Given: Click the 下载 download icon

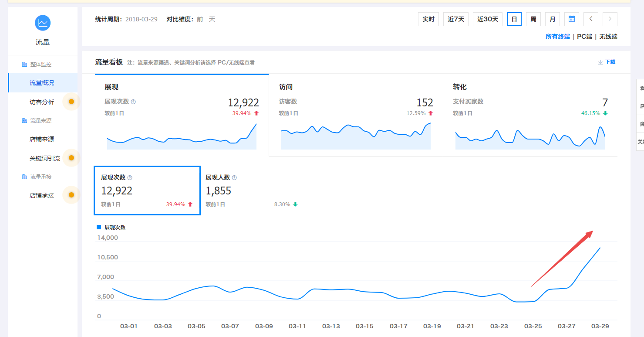Looking at the screenshot, I should 600,62.
